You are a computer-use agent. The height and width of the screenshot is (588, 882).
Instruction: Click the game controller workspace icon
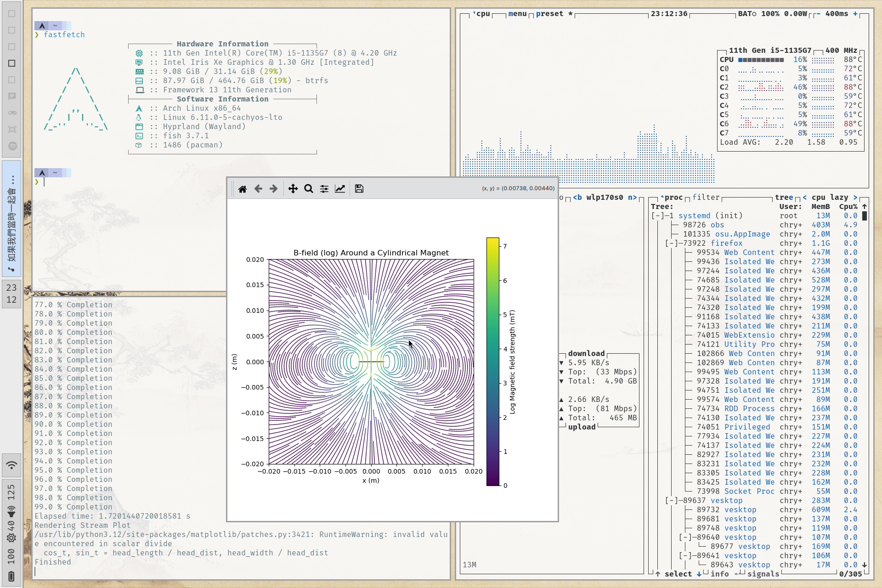pyautogui.click(x=12, y=113)
